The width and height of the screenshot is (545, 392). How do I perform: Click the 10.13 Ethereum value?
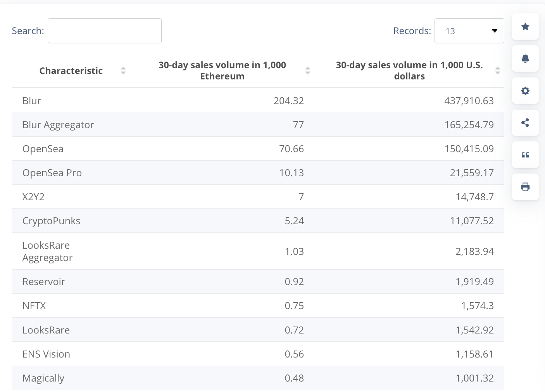(x=291, y=173)
